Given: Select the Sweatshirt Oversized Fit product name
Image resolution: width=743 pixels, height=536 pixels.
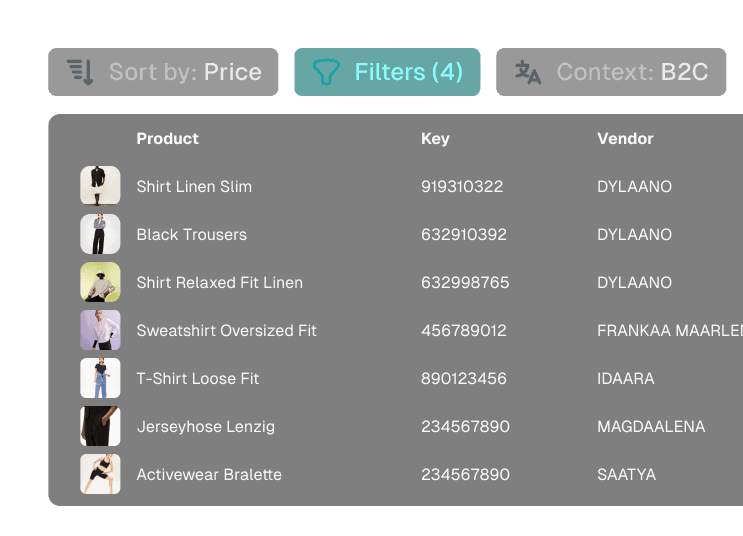Looking at the screenshot, I should [x=226, y=331].
